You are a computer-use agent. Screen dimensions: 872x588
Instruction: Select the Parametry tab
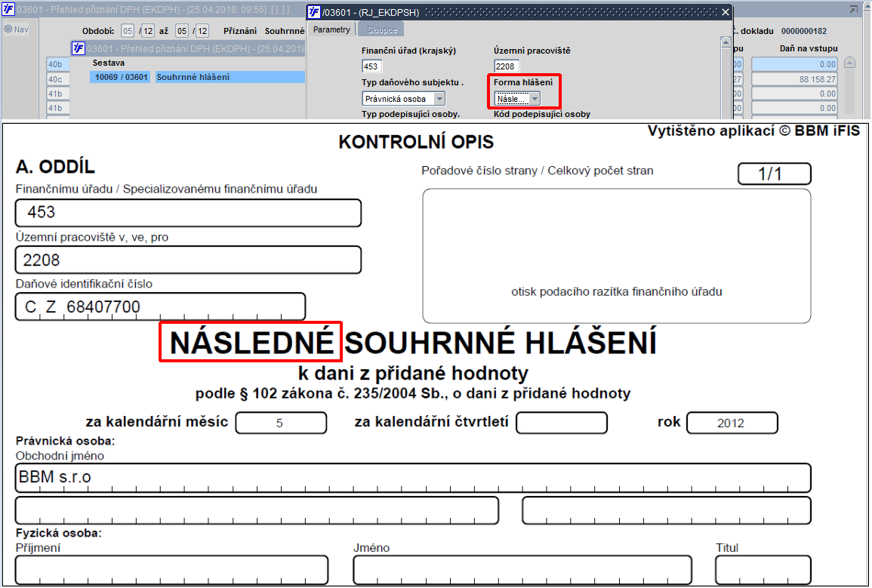(x=331, y=29)
